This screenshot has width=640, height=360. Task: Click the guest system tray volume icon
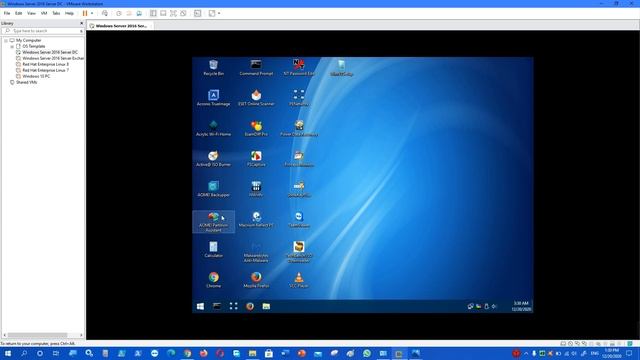click(x=494, y=306)
